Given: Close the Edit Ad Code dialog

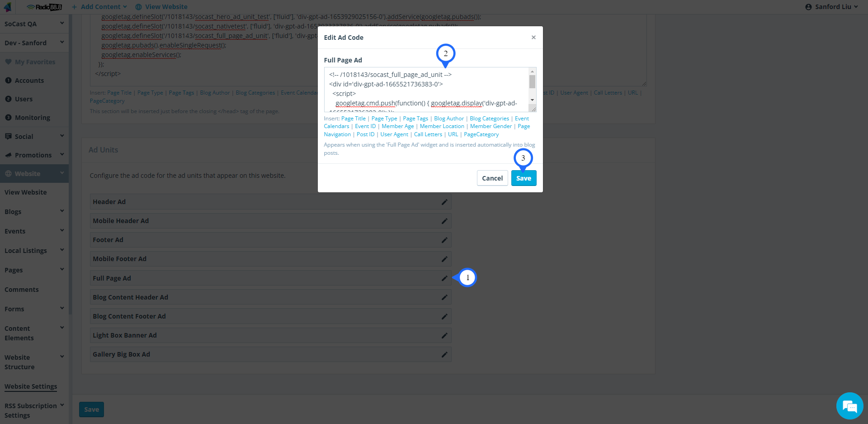Looking at the screenshot, I should pyautogui.click(x=533, y=38).
